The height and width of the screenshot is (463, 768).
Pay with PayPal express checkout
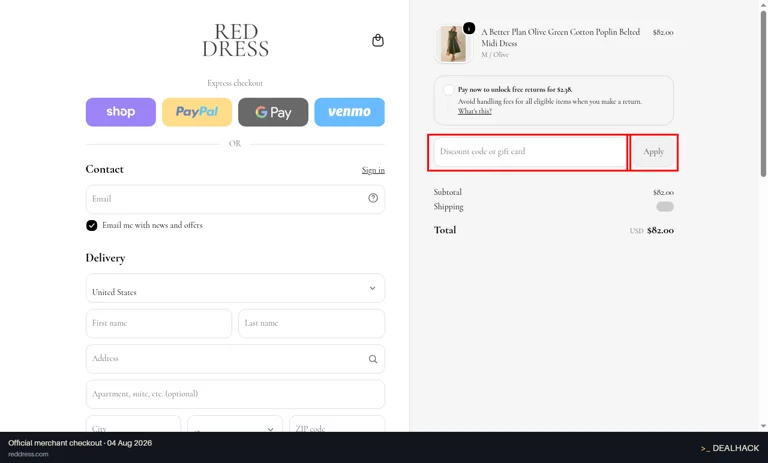197,112
